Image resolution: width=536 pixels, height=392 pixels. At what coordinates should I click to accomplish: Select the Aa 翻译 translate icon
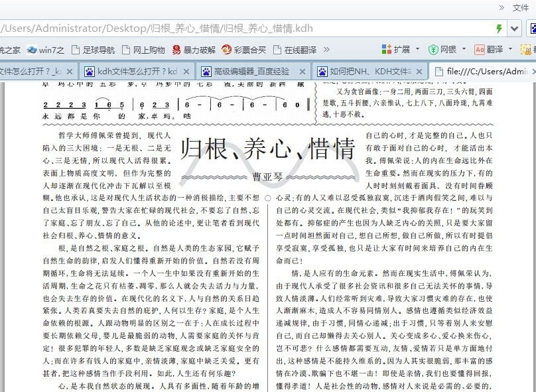[479, 48]
